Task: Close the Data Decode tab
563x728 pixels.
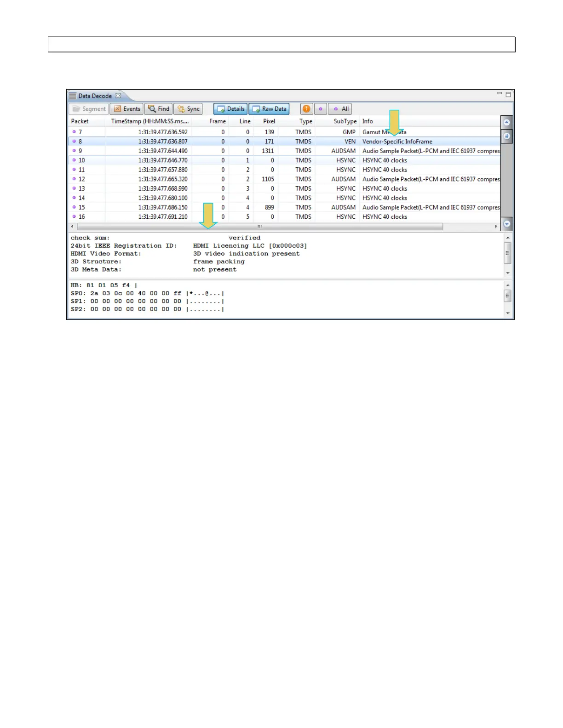Action: tap(118, 96)
